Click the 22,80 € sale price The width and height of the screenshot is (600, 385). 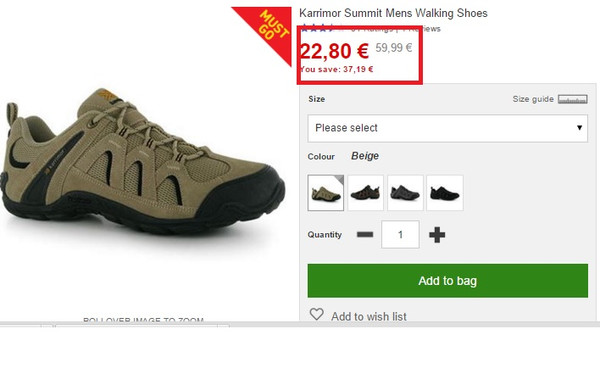[x=334, y=51]
